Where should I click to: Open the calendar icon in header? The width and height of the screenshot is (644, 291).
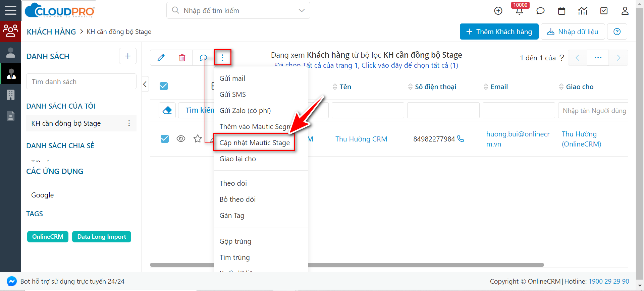point(561,11)
